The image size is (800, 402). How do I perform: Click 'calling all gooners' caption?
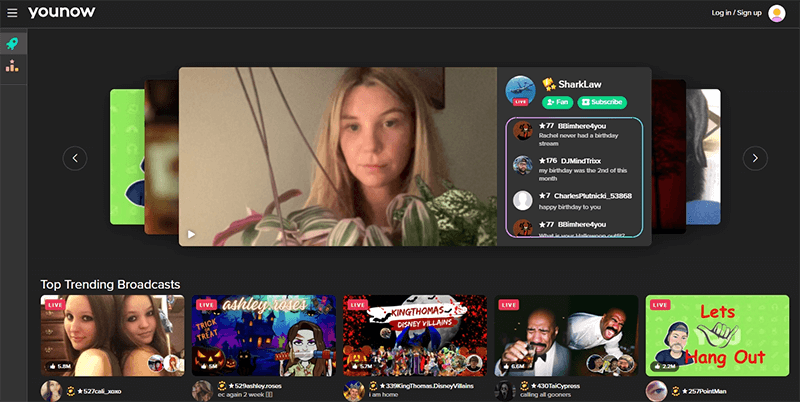(545, 395)
